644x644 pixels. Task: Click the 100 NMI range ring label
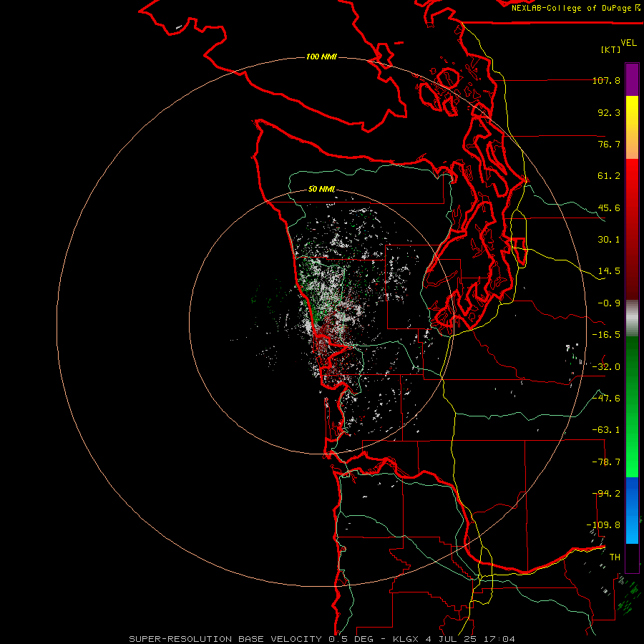321,57
